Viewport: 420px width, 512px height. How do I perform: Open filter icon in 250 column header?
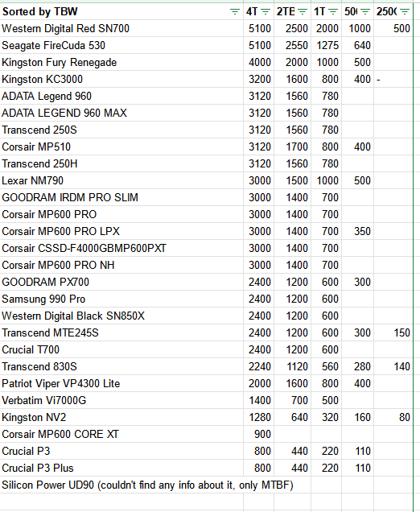pyautogui.click(x=405, y=12)
